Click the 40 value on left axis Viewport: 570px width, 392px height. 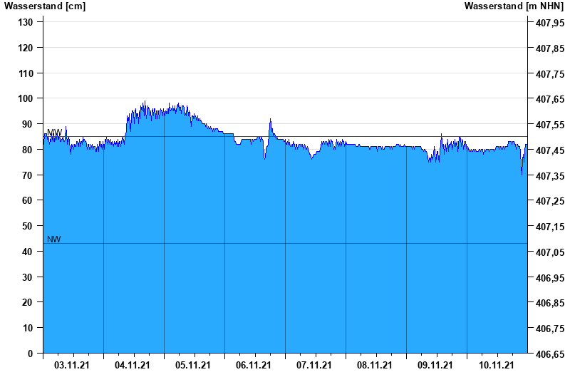28,252
